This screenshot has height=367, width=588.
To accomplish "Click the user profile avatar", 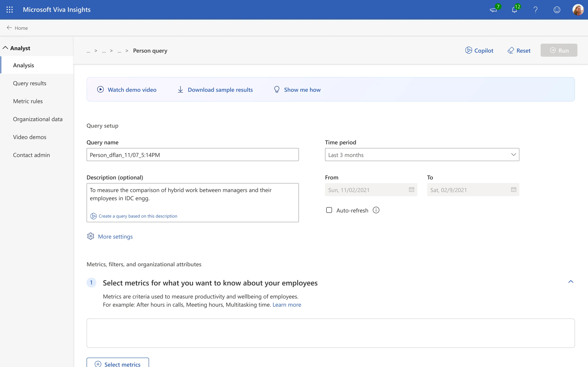I will point(578,10).
